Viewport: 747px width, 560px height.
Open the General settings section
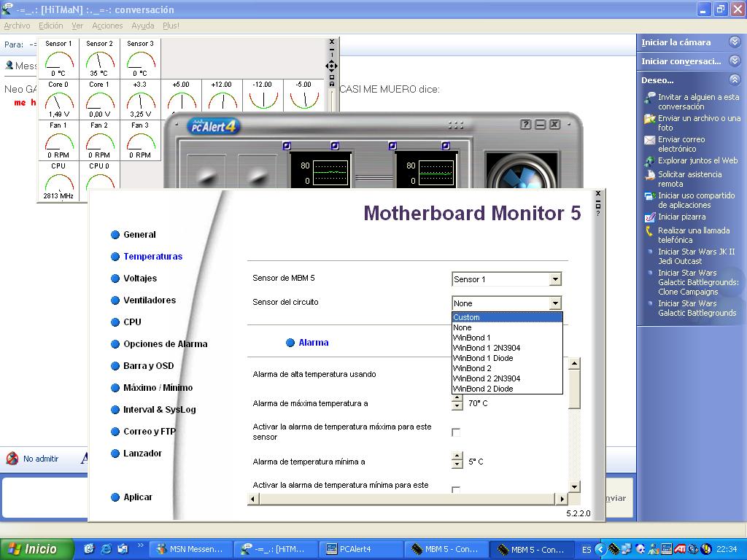click(x=133, y=234)
